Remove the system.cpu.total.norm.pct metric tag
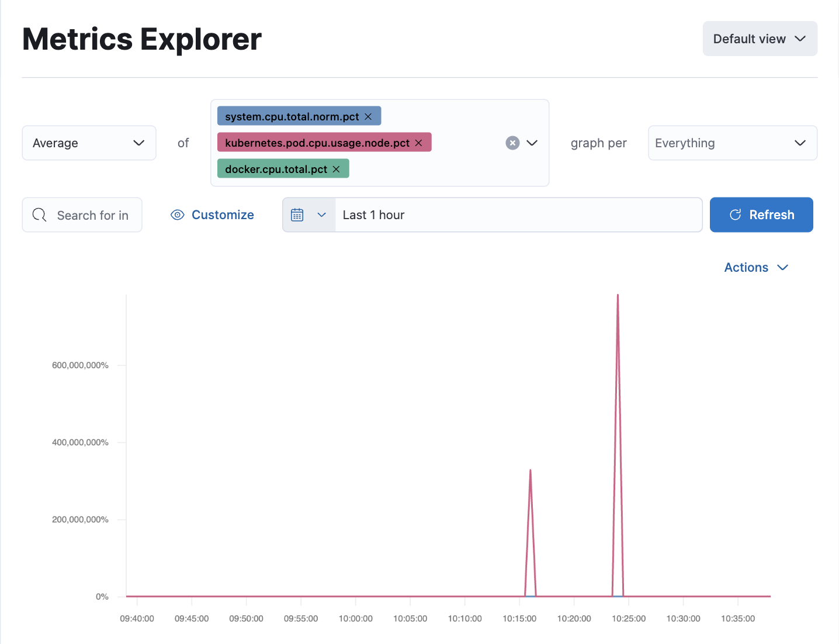This screenshot has width=839, height=644. click(368, 116)
